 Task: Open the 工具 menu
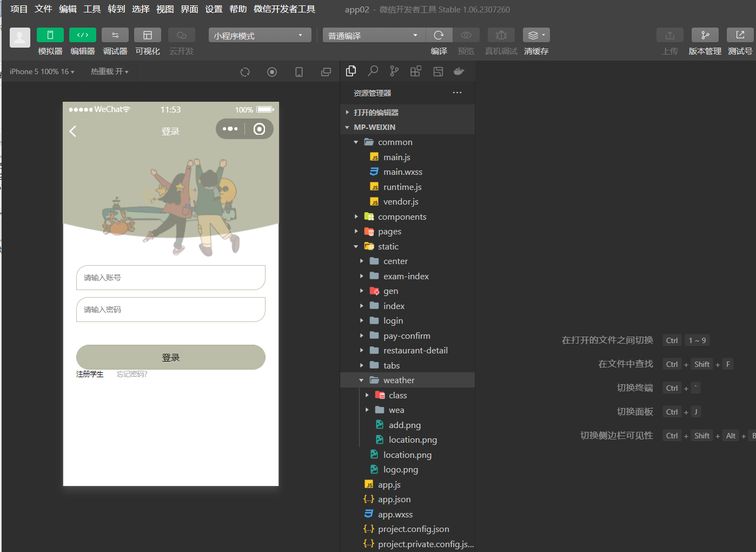click(92, 9)
